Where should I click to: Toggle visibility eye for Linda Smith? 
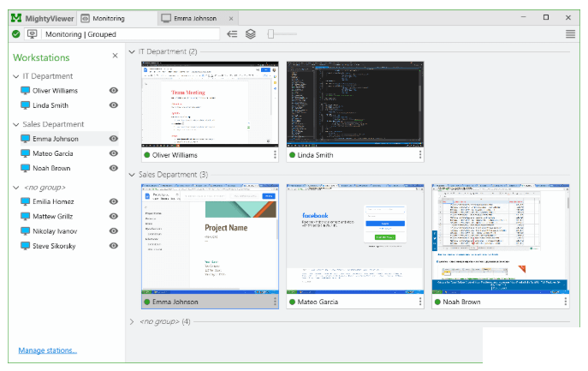pyautogui.click(x=114, y=105)
